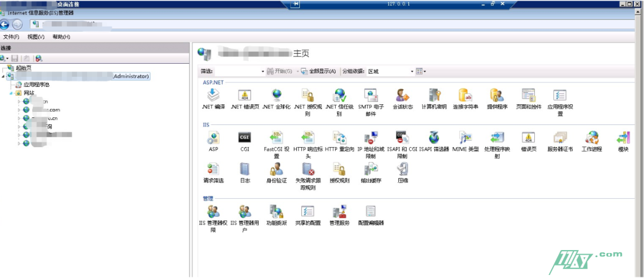Open the 压缩 icon

[x=402, y=169]
